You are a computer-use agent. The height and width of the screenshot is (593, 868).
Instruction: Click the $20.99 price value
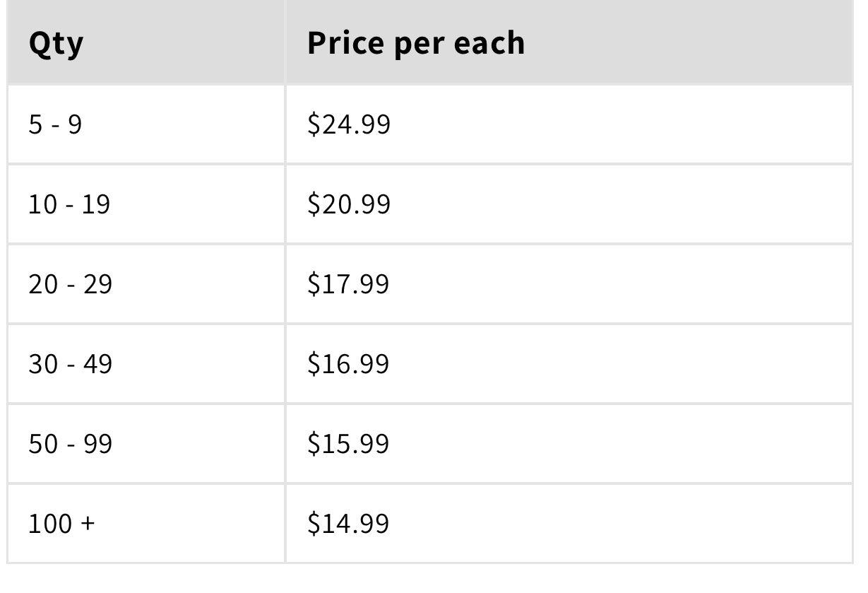[349, 205]
